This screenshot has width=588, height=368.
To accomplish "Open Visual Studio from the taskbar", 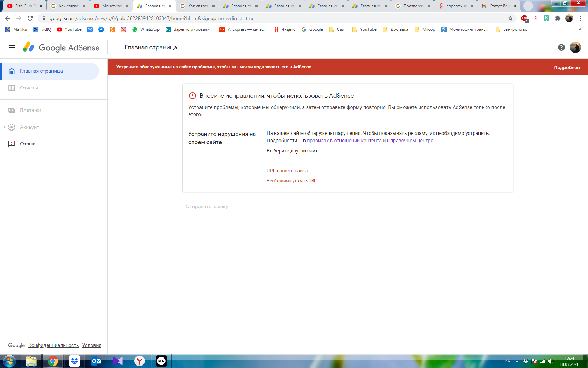I will (x=118, y=361).
